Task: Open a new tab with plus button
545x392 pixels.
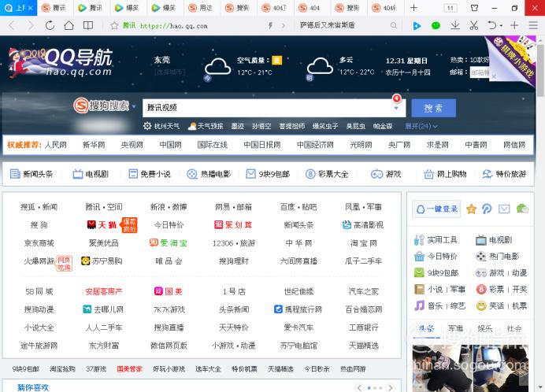Action: click(413, 8)
